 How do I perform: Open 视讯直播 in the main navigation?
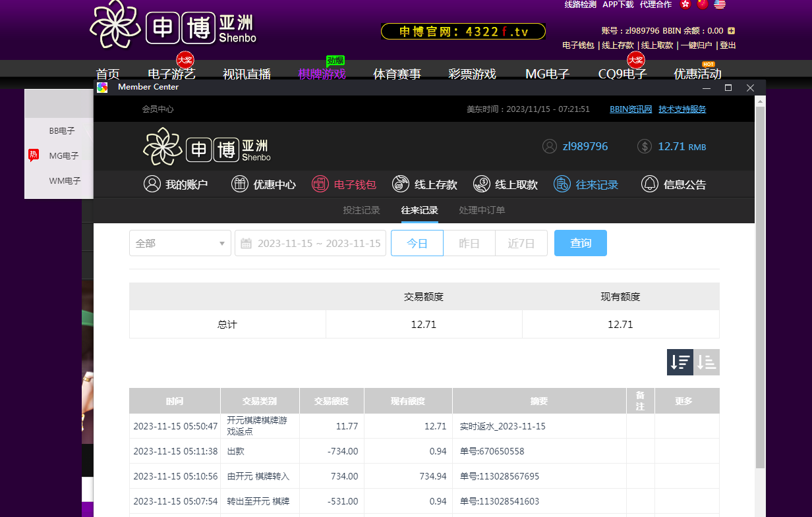pyautogui.click(x=247, y=74)
